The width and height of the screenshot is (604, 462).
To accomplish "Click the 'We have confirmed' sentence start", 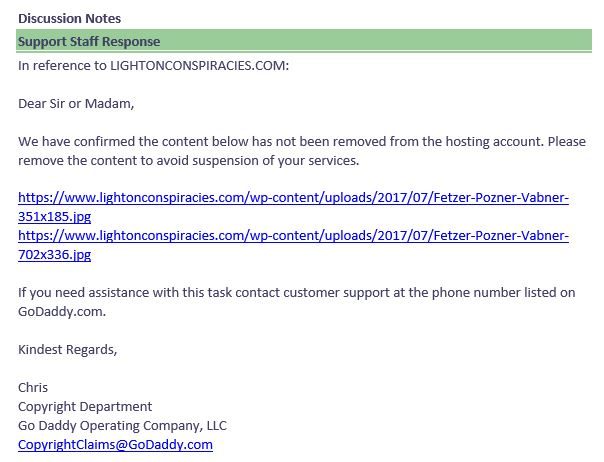I will coord(72,141).
